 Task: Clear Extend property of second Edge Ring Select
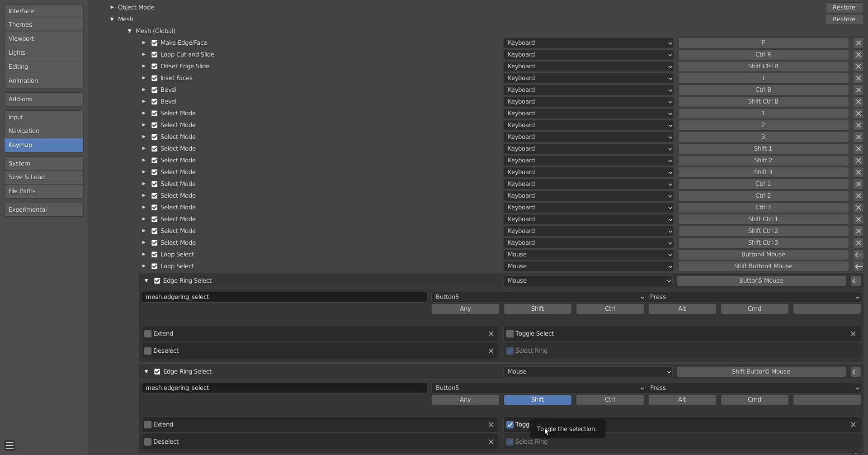pos(491,425)
